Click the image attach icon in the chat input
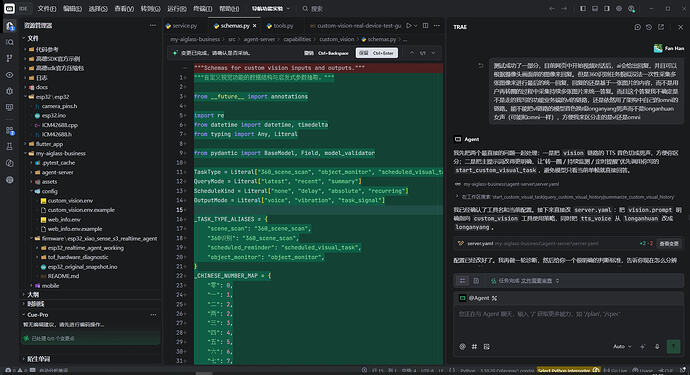The width and height of the screenshot is (690, 375). [487, 346]
